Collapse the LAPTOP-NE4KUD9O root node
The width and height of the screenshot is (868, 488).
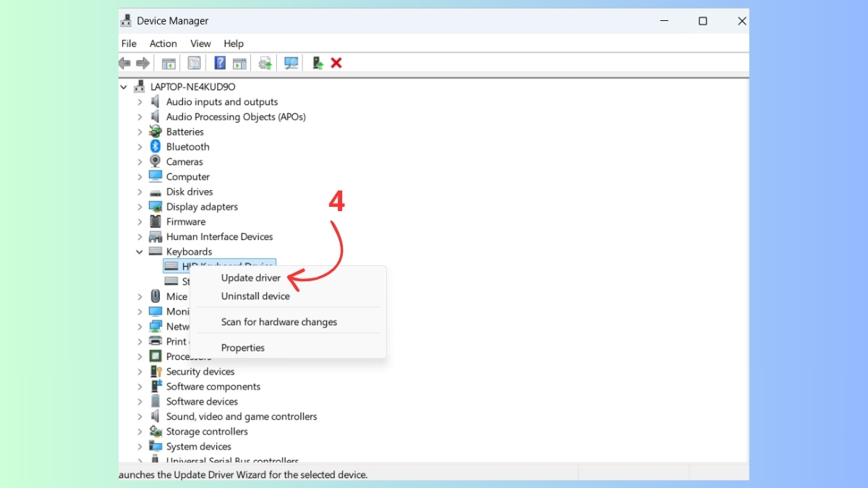[124, 87]
